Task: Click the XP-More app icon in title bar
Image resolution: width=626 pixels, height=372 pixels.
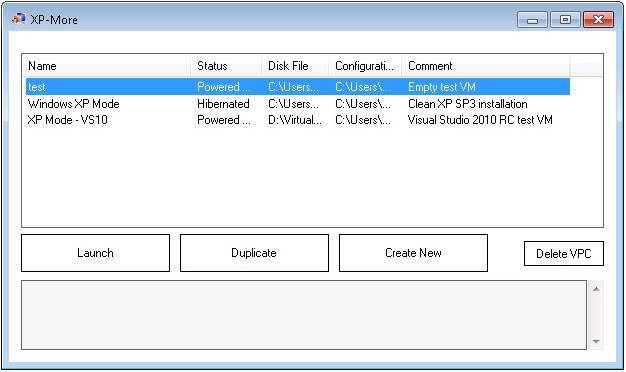Action: point(18,19)
